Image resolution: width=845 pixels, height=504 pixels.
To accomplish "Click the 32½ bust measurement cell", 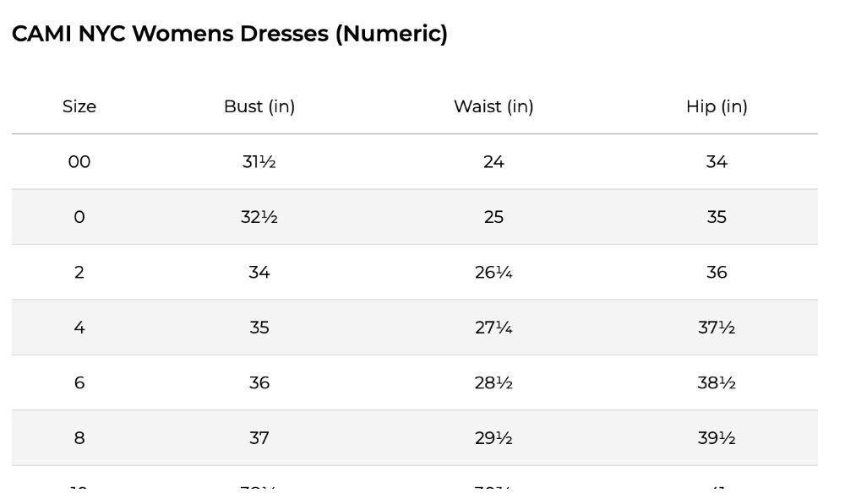I will pos(259,217).
